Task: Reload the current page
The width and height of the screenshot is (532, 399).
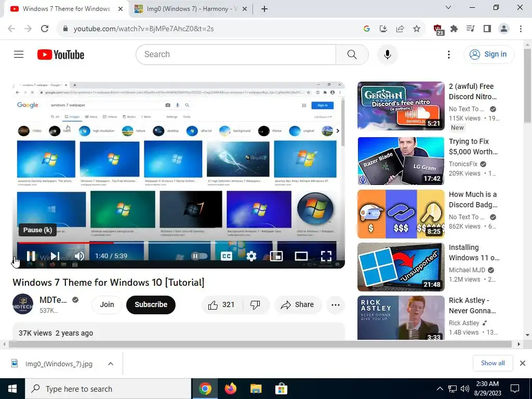Action: 45,29
